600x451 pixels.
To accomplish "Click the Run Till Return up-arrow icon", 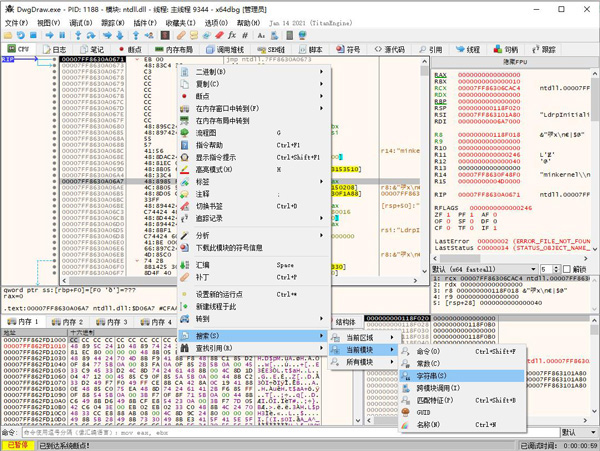I will point(136,36).
